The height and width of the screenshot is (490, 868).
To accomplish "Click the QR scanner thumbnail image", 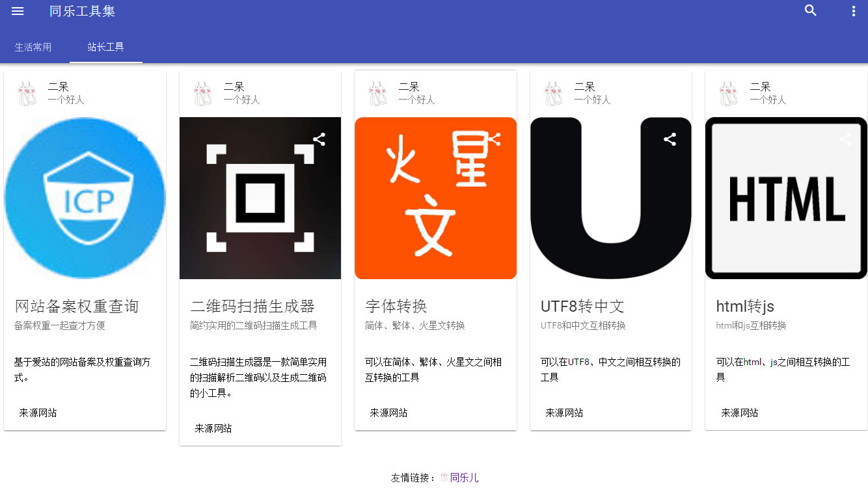I will (260, 198).
